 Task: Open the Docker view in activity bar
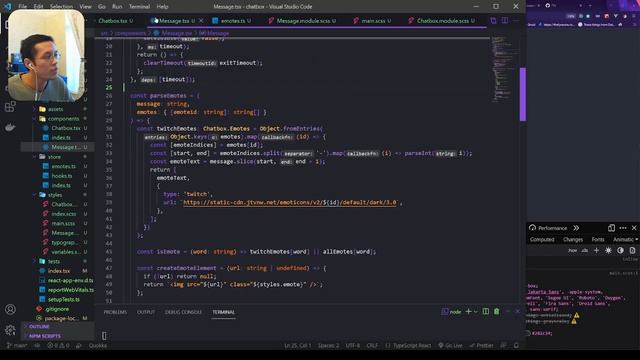tap(10, 127)
